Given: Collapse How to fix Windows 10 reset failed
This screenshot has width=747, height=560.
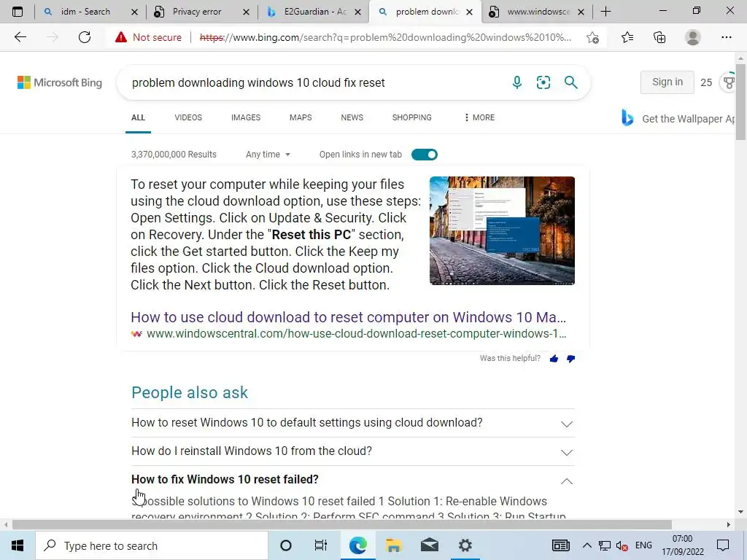Looking at the screenshot, I should [353, 480].
